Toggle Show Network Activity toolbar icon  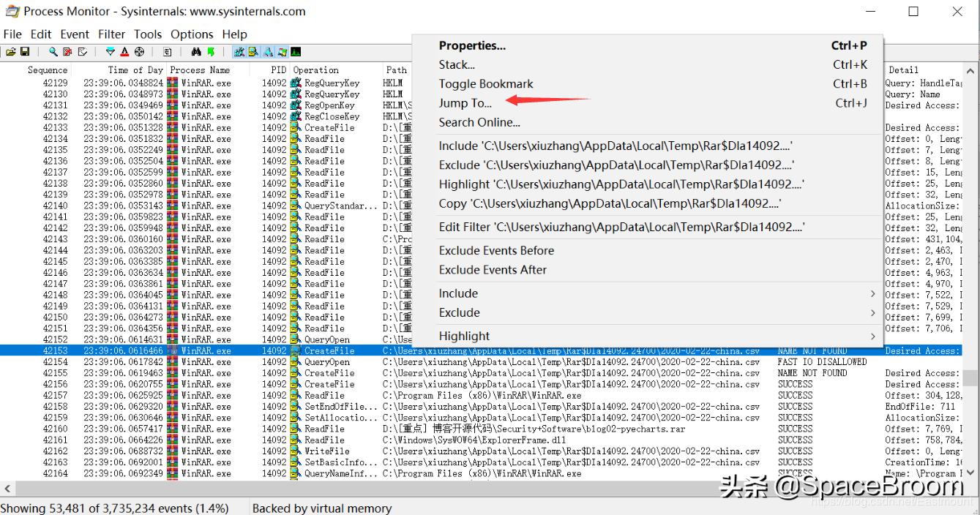pyautogui.click(x=268, y=52)
